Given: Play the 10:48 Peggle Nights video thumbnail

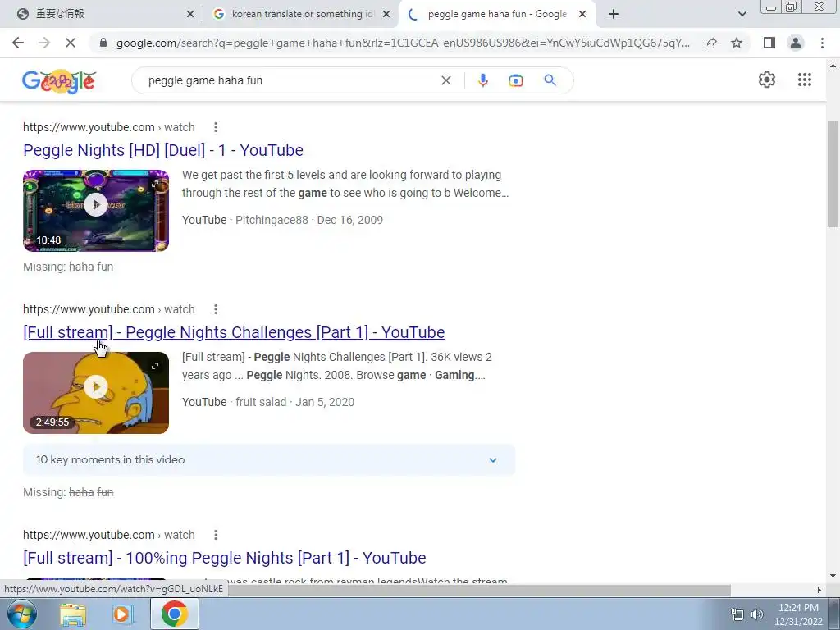Looking at the screenshot, I should [96, 211].
